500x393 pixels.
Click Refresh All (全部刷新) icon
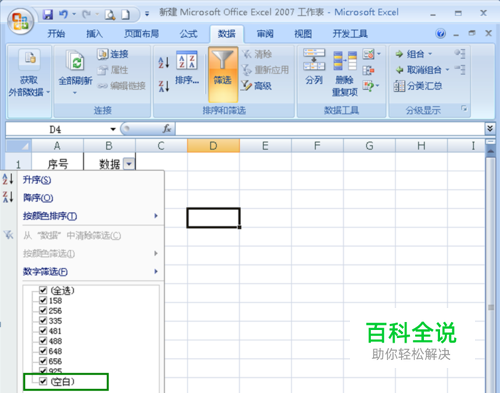pyautogui.click(x=75, y=60)
